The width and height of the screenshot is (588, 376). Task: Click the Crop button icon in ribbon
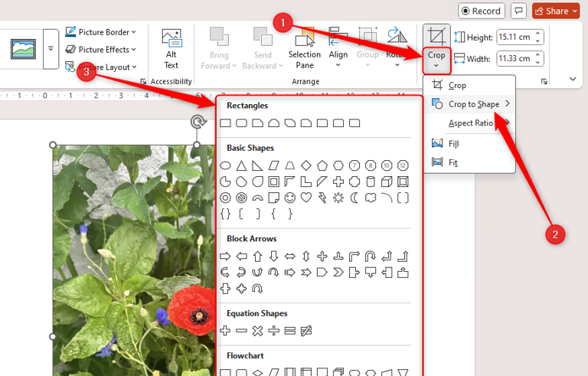pos(436,38)
